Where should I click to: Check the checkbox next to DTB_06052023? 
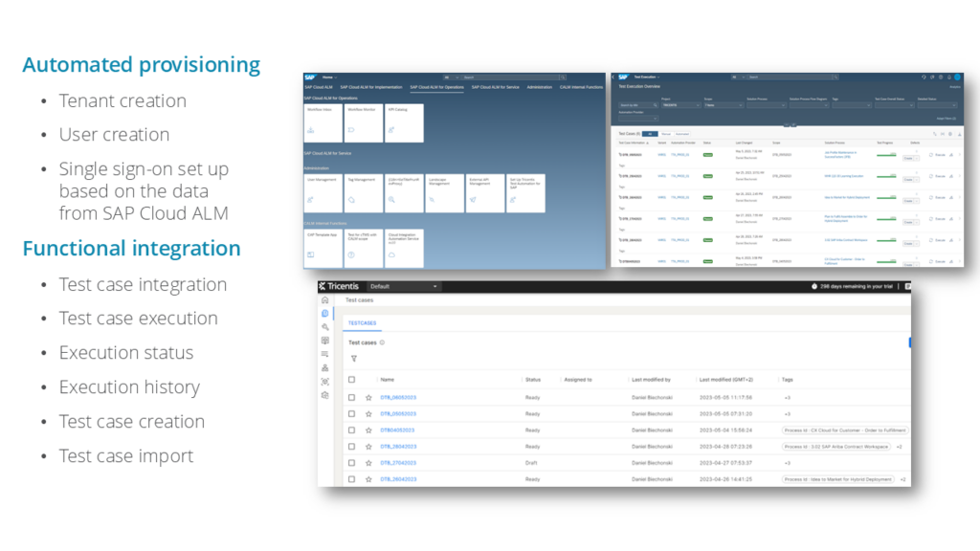[350, 396]
